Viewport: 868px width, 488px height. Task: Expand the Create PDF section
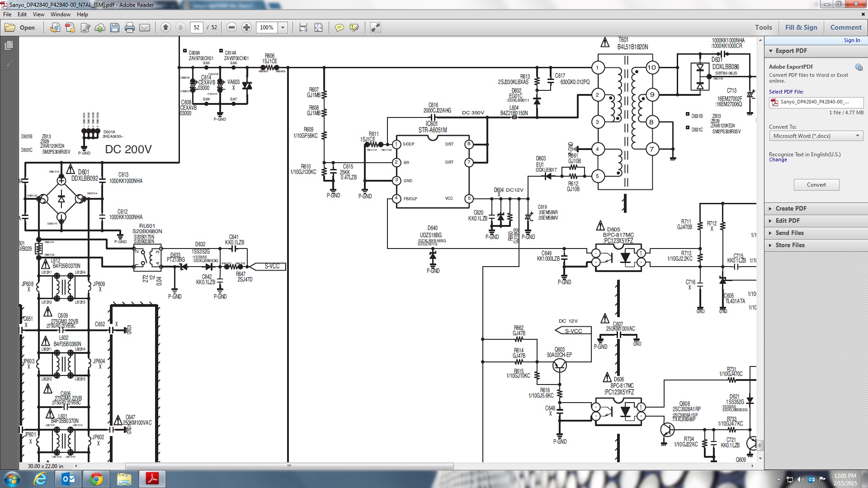(791, 208)
